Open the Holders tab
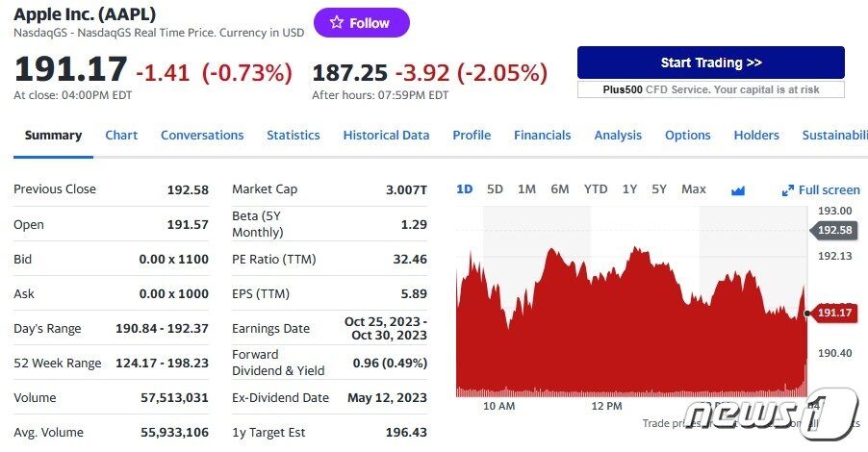868x452 pixels. click(756, 136)
